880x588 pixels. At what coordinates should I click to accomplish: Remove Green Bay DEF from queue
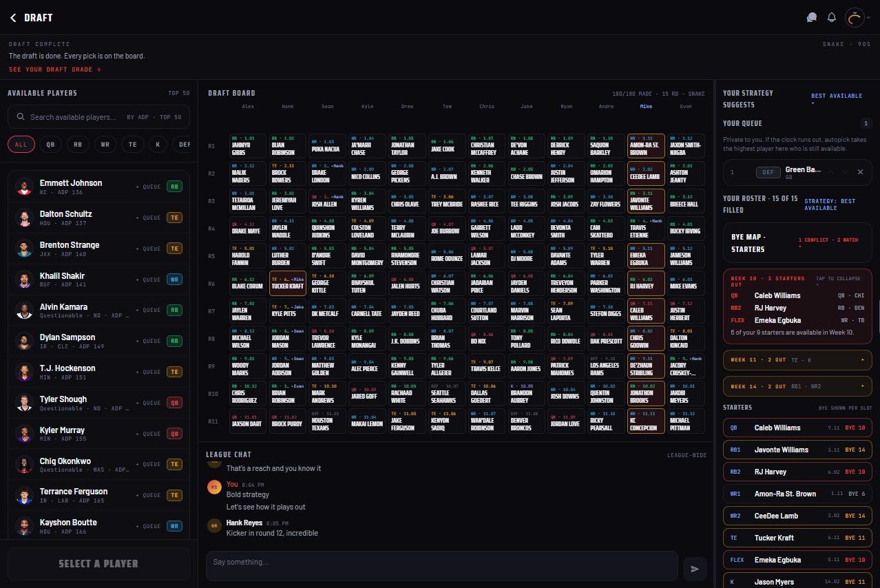[860, 172]
